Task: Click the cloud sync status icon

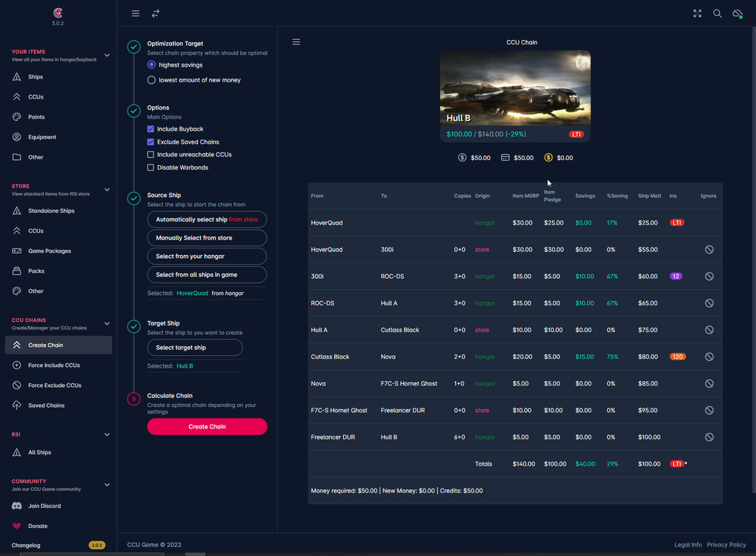Action: pyautogui.click(x=737, y=13)
